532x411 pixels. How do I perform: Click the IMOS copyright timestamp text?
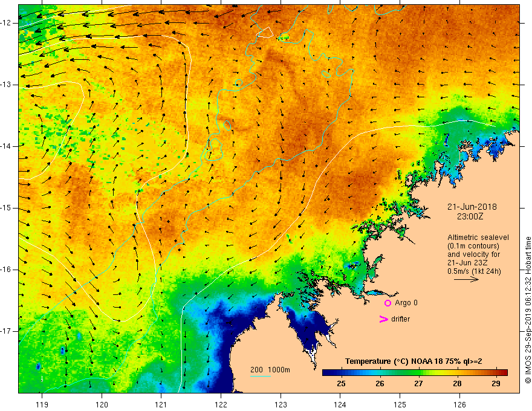tap(528, 310)
